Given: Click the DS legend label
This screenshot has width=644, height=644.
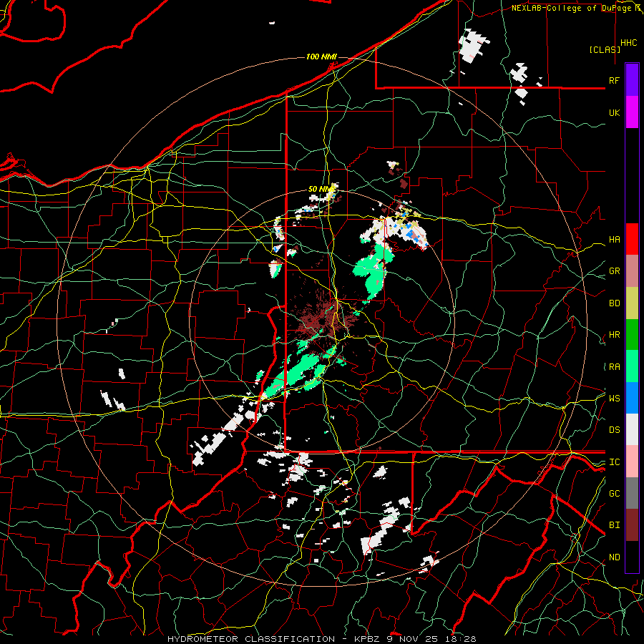Looking at the screenshot, I should coord(614,430).
